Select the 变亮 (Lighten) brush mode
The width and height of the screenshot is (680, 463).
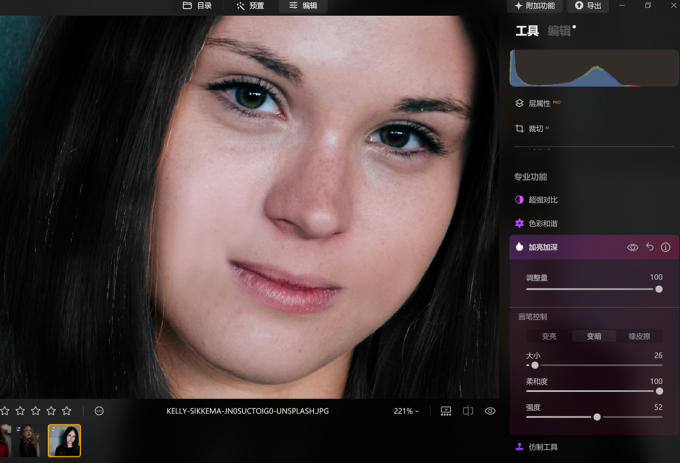pyautogui.click(x=549, y=336)
